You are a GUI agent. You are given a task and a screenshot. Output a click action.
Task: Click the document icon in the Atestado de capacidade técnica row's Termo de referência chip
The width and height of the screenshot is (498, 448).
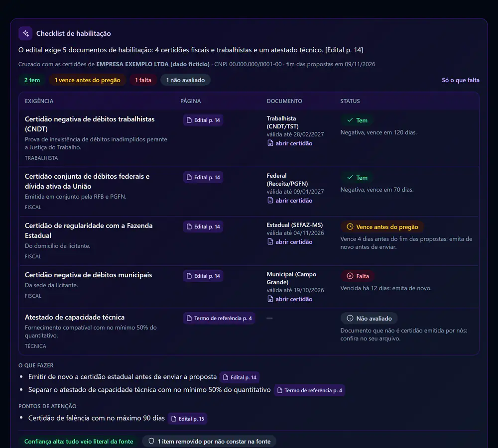coord(189,318)
